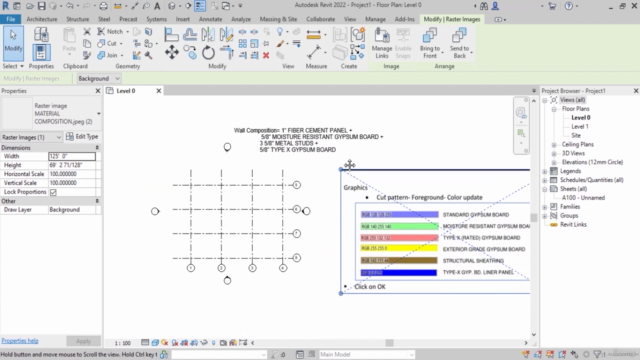The width and height of the screenshot is (640, 360).
Task: Save the project from Quick Access Toolbar
Action: (x=42, y=6)
